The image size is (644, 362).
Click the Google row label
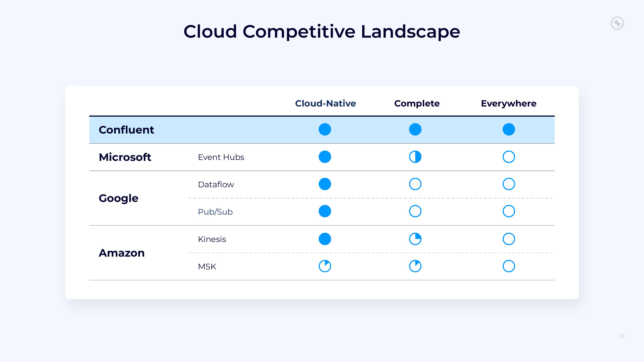tap(118, 199)
